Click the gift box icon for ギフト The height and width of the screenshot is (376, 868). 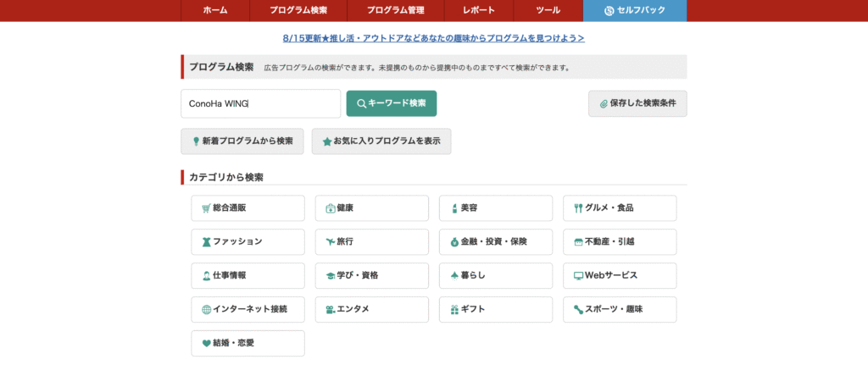point(454,310)
